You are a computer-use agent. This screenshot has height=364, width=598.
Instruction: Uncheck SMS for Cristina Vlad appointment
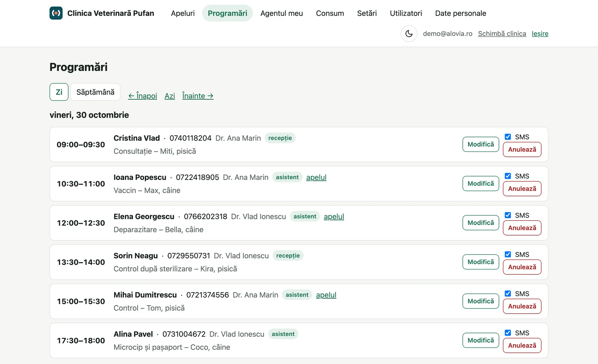pos(508,137)
